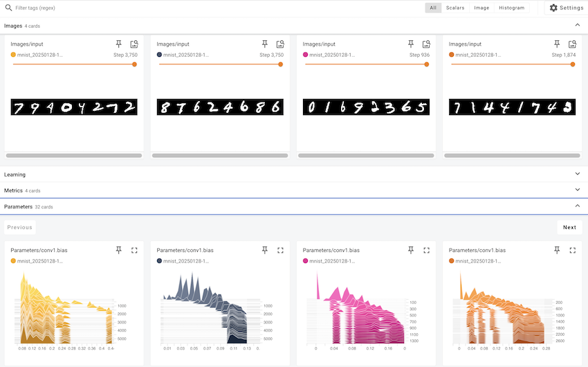Pin the pink conv1.bias histogram card
Image resolution: width=588 pixels, height=367 pixels.
pos(411,250)
